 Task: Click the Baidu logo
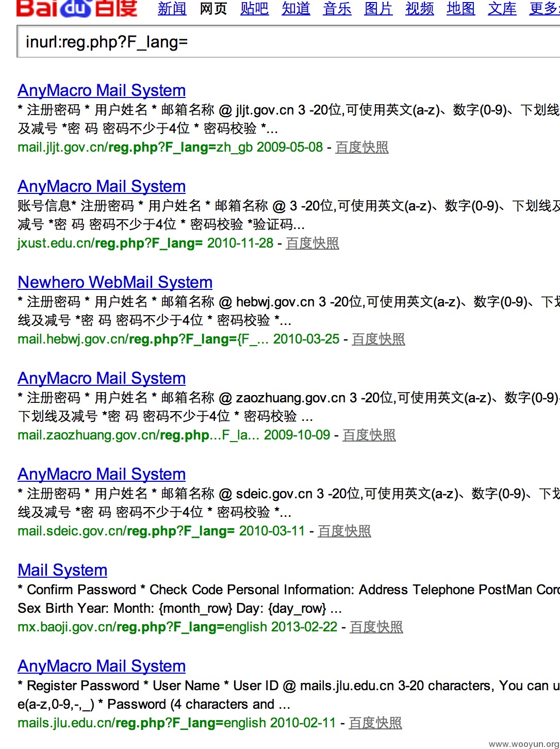coord(77,8)
